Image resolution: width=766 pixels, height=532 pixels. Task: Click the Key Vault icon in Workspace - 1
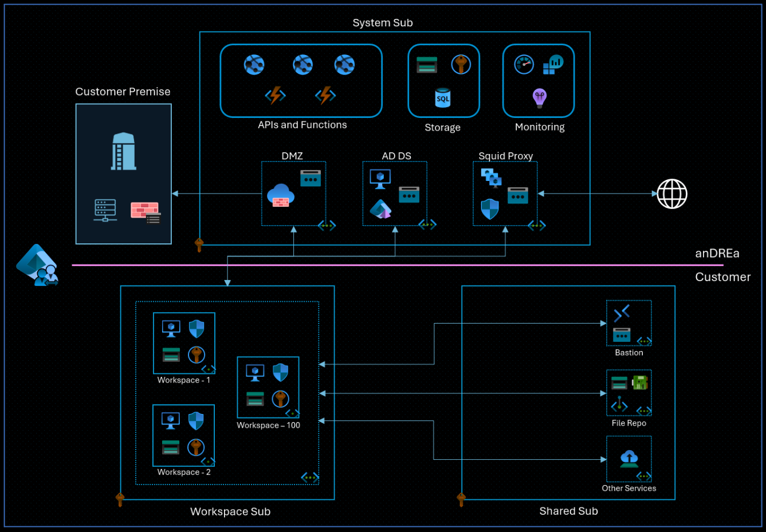[197, 354]
